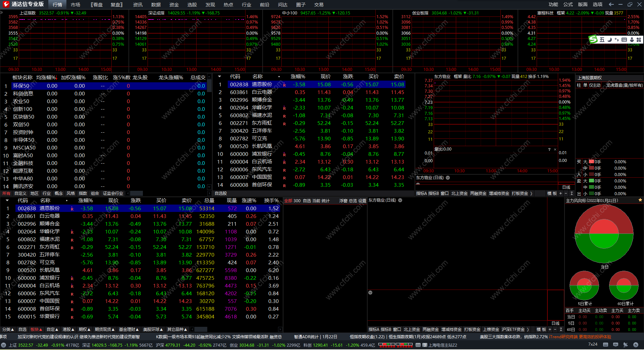Viewport: 644px width, 350px height.
Task: Go back with the left arrow icon
Action: [x=611, y=4]
